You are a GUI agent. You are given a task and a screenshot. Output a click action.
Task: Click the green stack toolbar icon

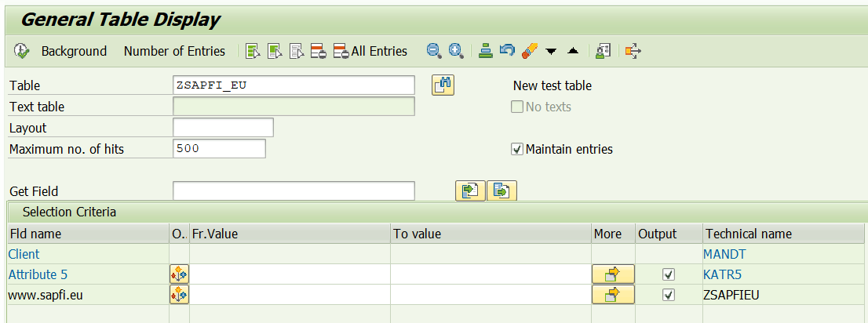tap(486, 51)
